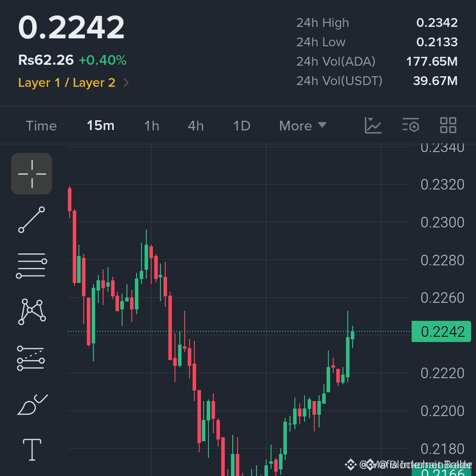The width and height of the screenshot is (476, 476).
Task: Open the Layer 1 / Layer 2 link
Action: pos(67,82)
